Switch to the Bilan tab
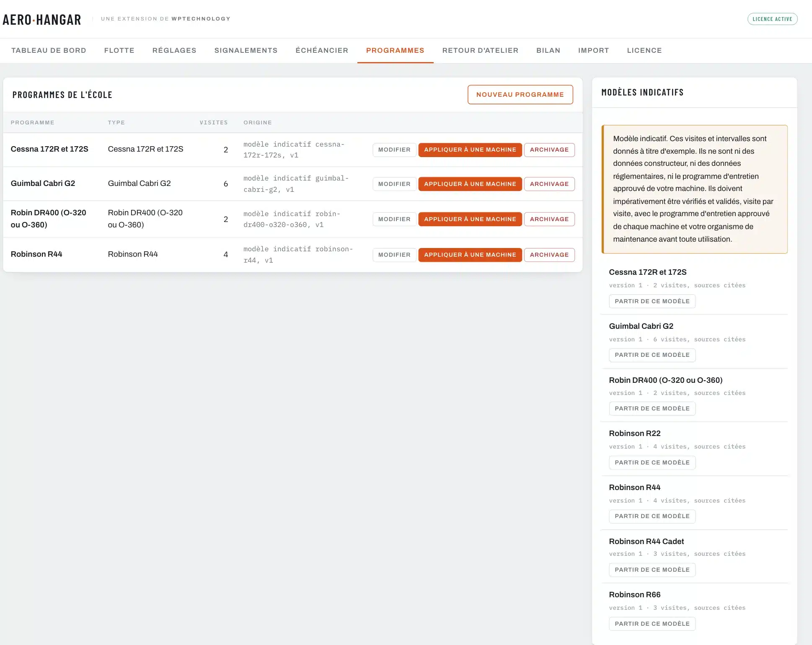 click(548, 50)
